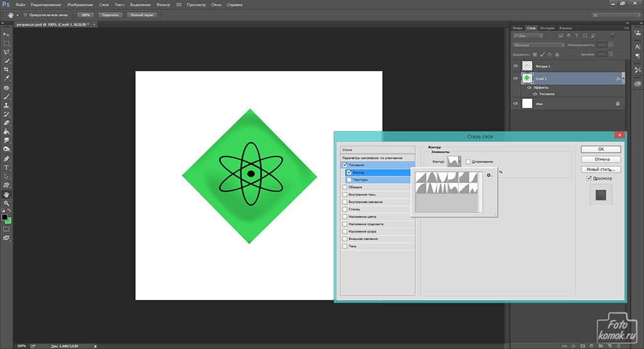This screenshot has height=349, width=644.
Task: Select the Zoom magnifier tool
Action: tap(6, 203)
